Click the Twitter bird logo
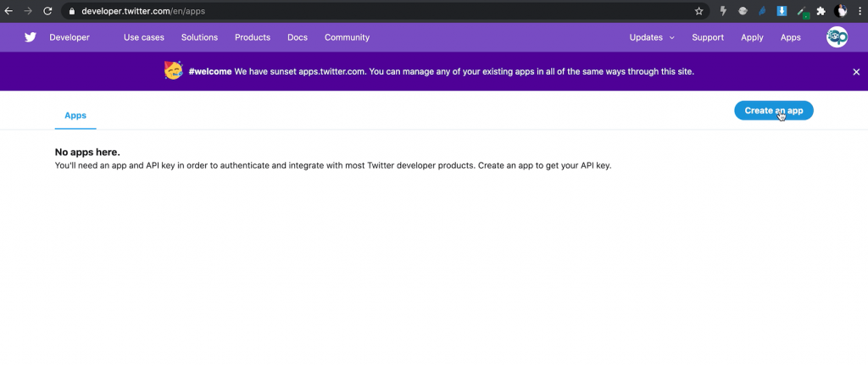 coord(31,37)
